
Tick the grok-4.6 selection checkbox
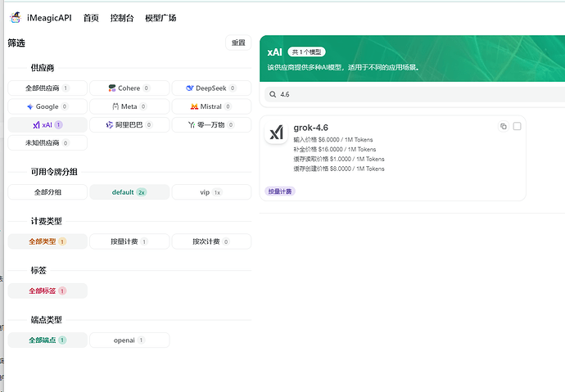click(x=517, y=126)
